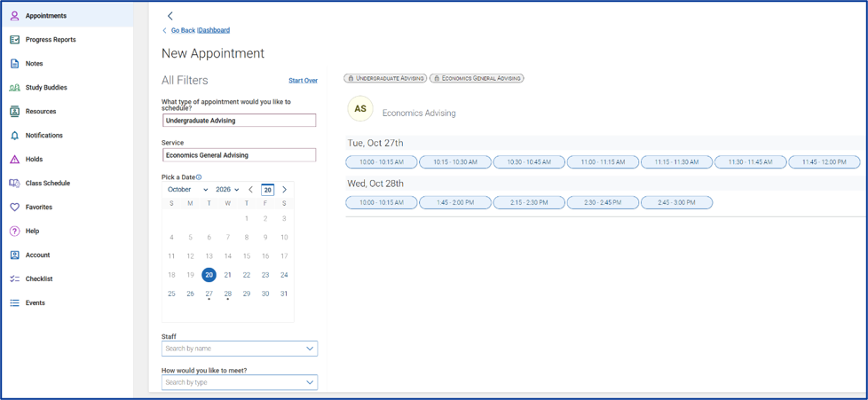Select October 27 in the calendar
Viewport: 868px width, 400px height.
(209, 294)
